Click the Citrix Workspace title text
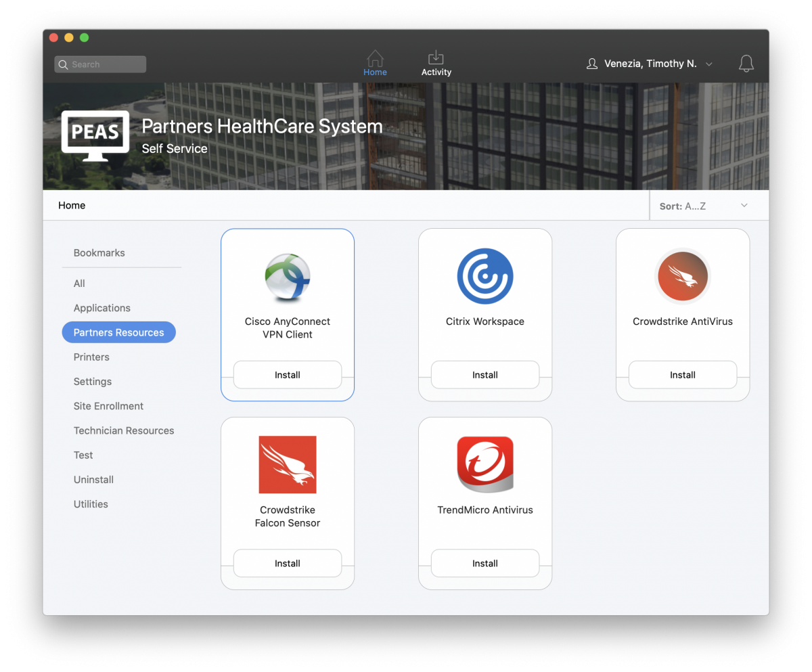The image size is (812, 672). [485, 321]
